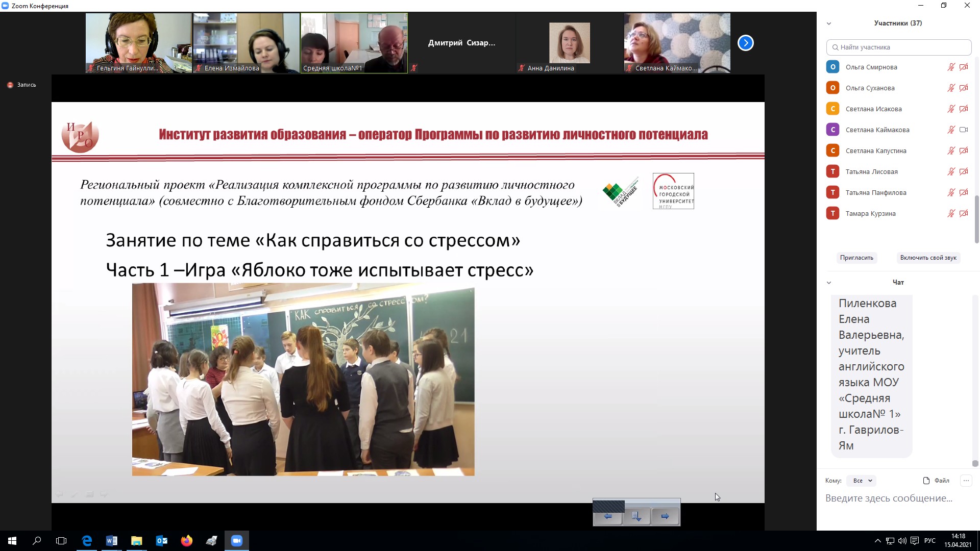Image resolution: width=980 pixels, height=551 pixels.
Task: Click the classroom photo on the slide
Action: 303,380
